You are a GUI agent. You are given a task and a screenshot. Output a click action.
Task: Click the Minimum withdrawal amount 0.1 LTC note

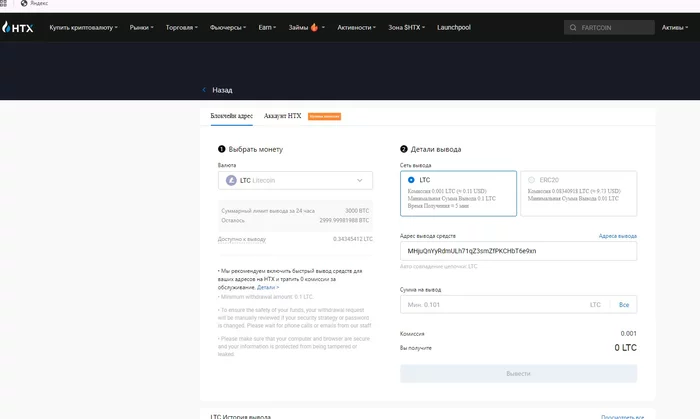pyautogui.click(x=267, y=297)
